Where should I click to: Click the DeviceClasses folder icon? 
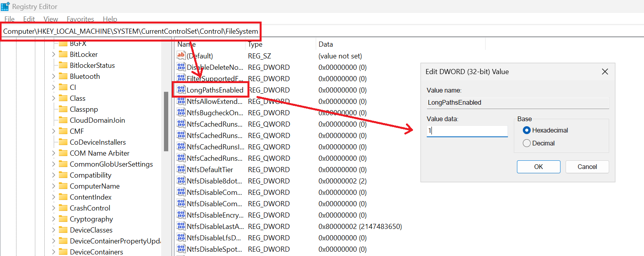click(63, 230)
